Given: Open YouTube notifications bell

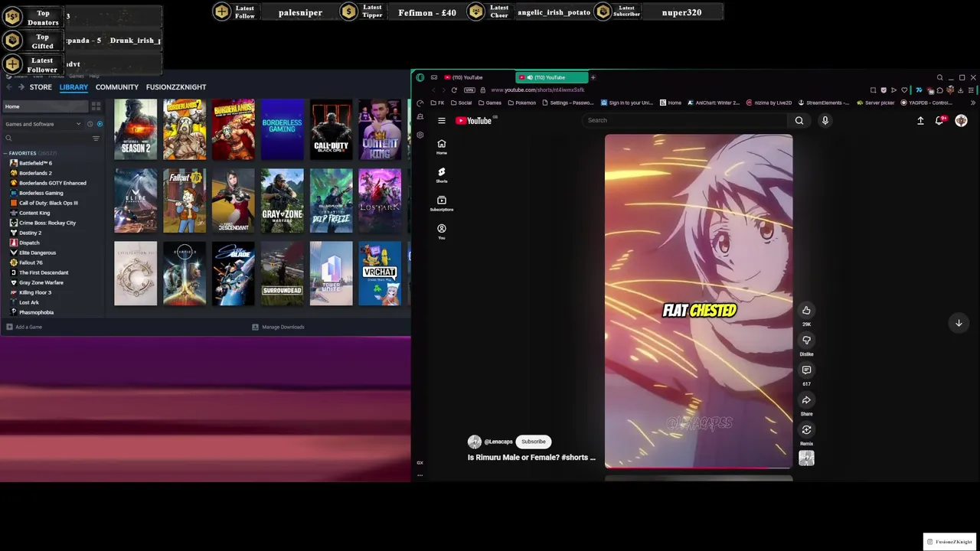Looking at the screenshot, I should (940, 120).
